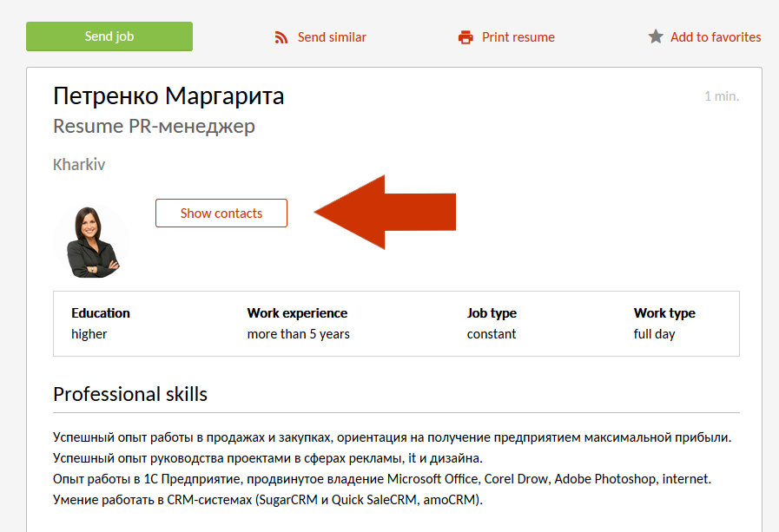779x532 pixels.
Task: Click the skills line mentioning SugarCRM
Action: (267, 500)
